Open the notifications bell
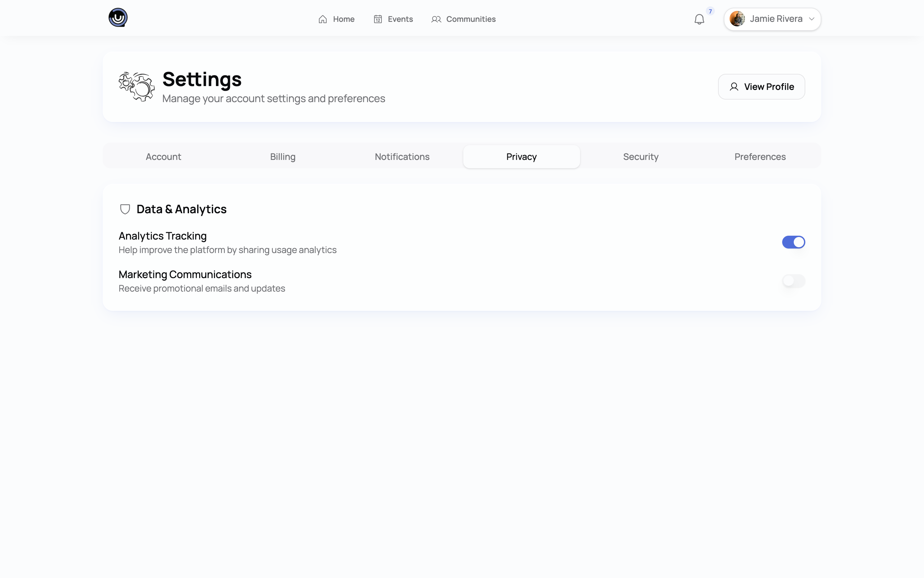The image size is (924, 578). [699, 19]
